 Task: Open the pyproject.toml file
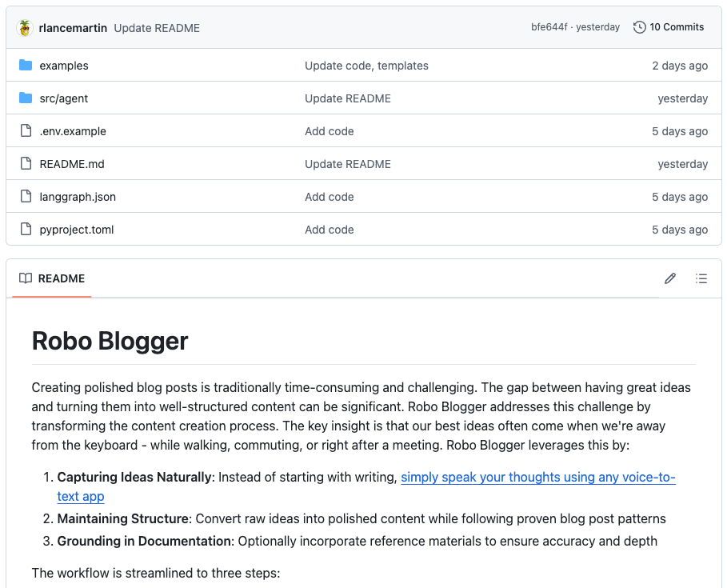click(77, 230)
